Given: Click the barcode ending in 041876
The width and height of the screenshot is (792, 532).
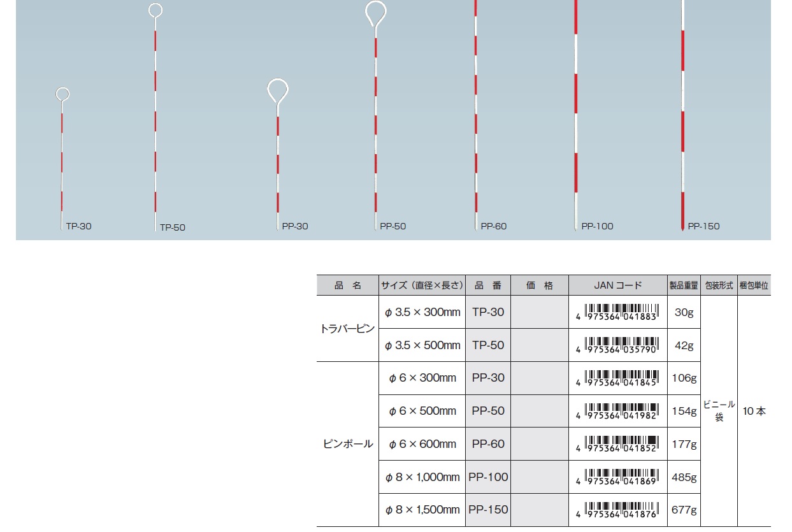Looking at the screenshot, I should pyautogui.click(x=617, y=510).
